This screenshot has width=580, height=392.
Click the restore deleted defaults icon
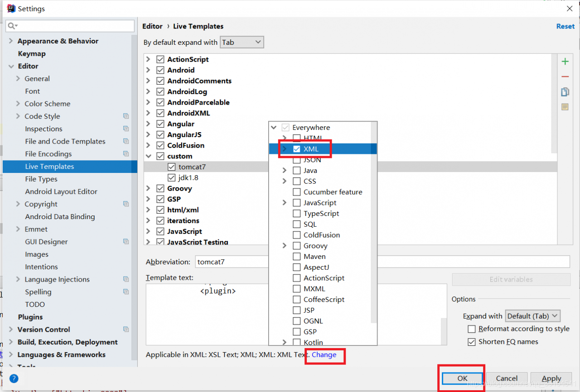565,107
